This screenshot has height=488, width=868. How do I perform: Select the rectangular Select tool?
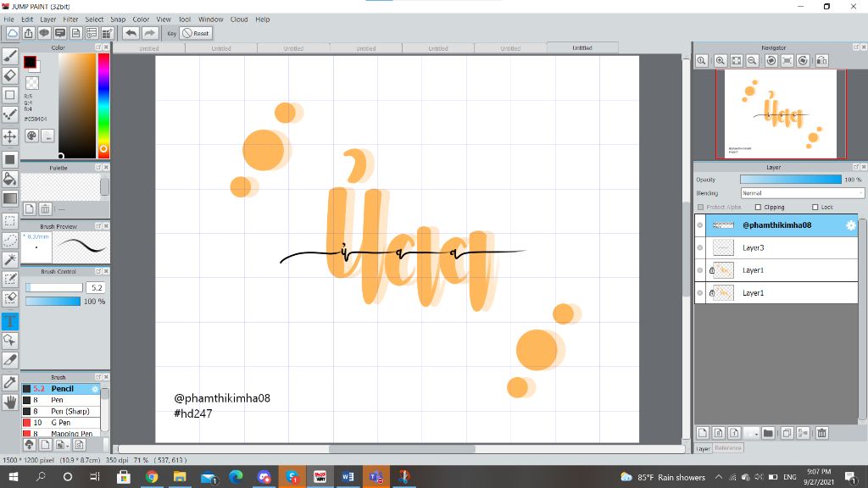click(10, 221)
